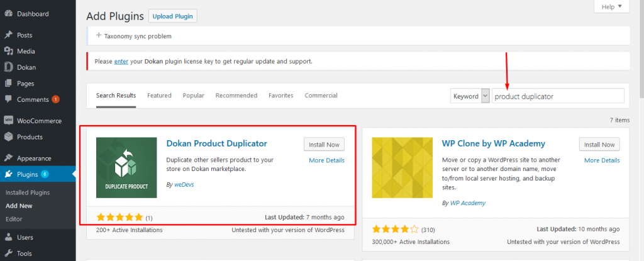This screenshot has height=261, width=644.
Task: Click the 200+ Active Installations text
Action: tap(130, 230)
